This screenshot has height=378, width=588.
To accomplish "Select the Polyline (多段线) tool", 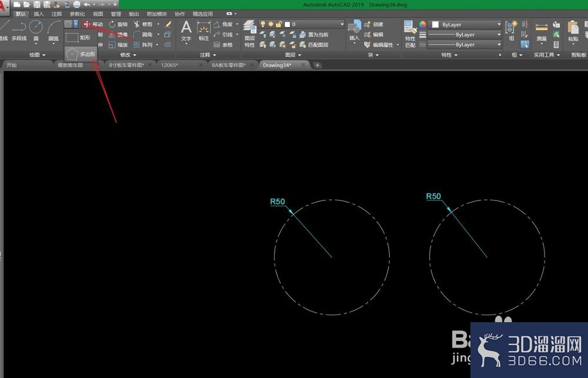I will 19,31.
